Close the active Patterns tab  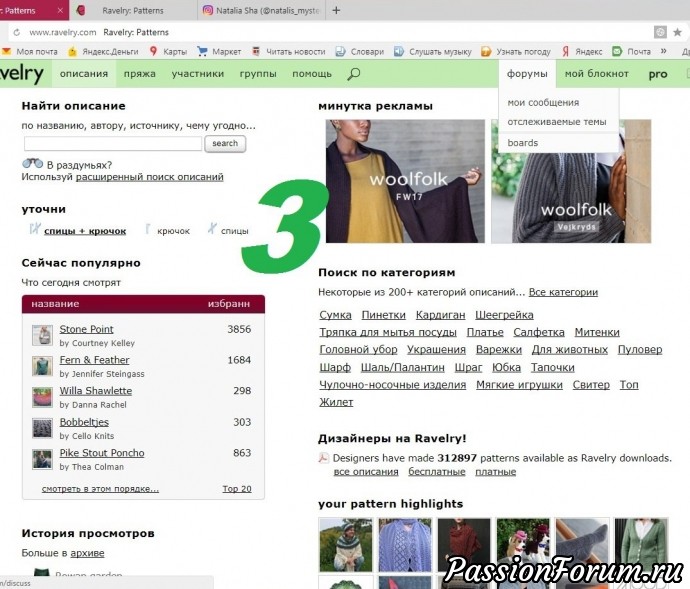(x=60, y=10)
